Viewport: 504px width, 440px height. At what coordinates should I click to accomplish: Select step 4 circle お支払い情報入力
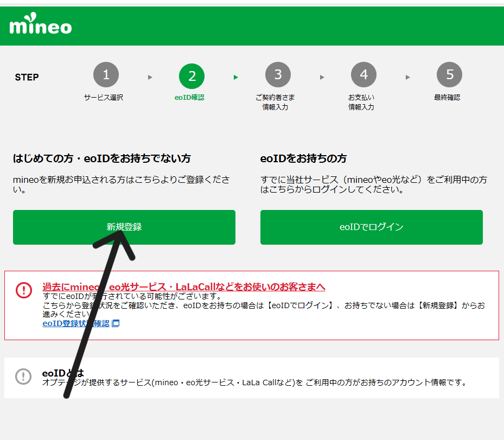(x=364, y=75)
